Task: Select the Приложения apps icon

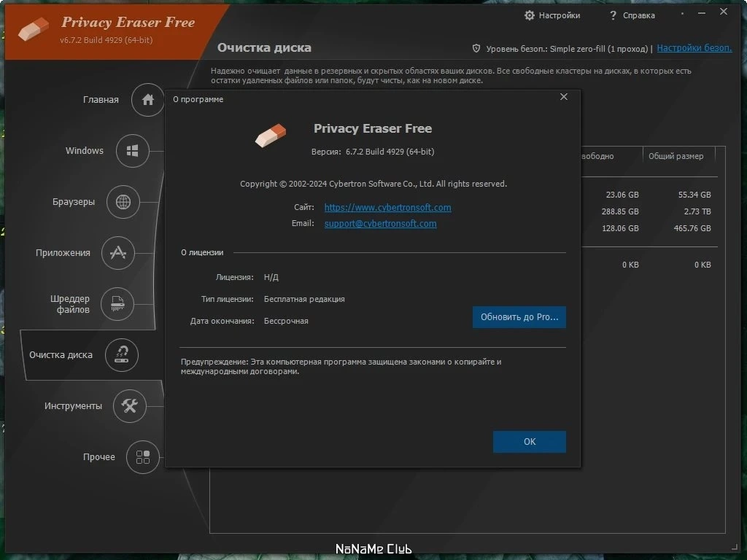Action: pyautogui.click(x=117, y=253)
